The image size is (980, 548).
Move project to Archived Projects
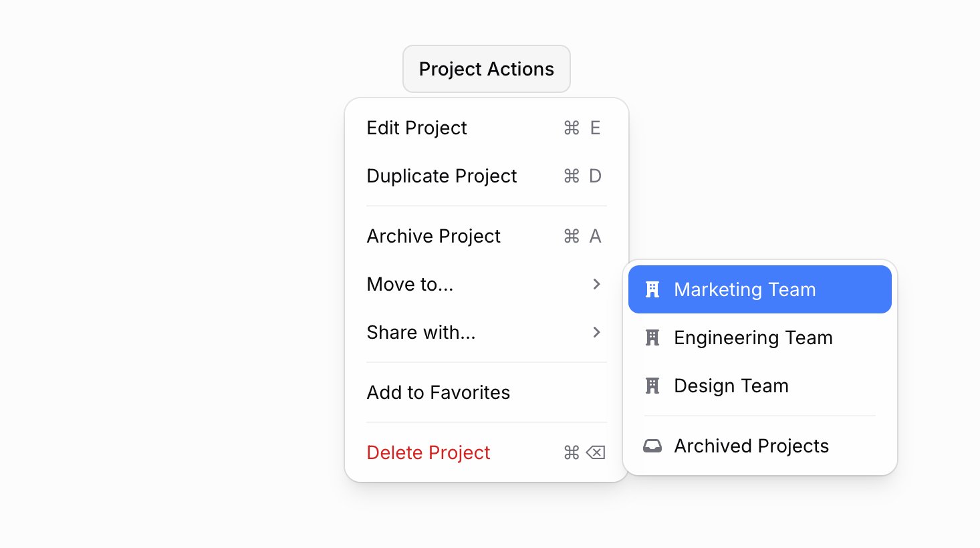click(751, 446)
